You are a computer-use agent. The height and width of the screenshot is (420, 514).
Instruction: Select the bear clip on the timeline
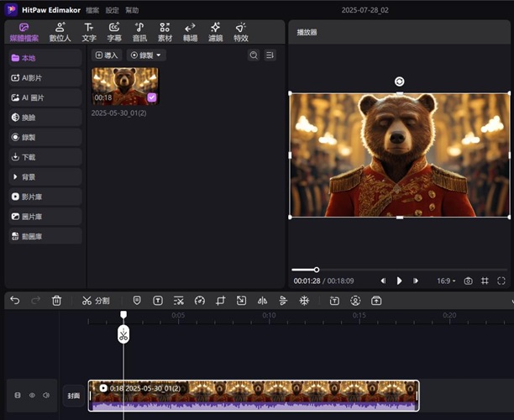tap(254, 396)
